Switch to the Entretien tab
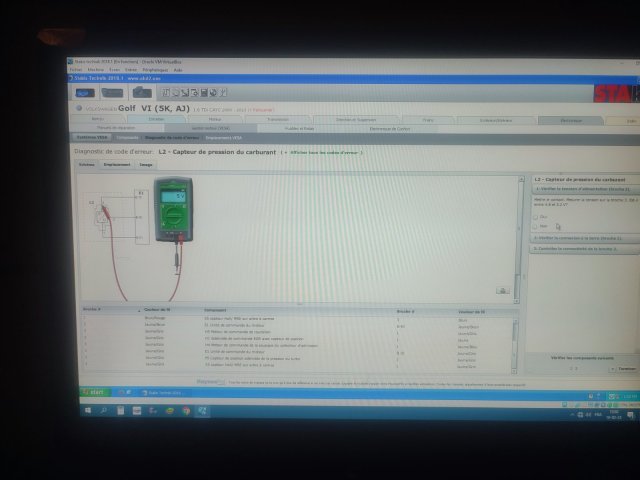This screenshot has width=640, height=480. 156,119
